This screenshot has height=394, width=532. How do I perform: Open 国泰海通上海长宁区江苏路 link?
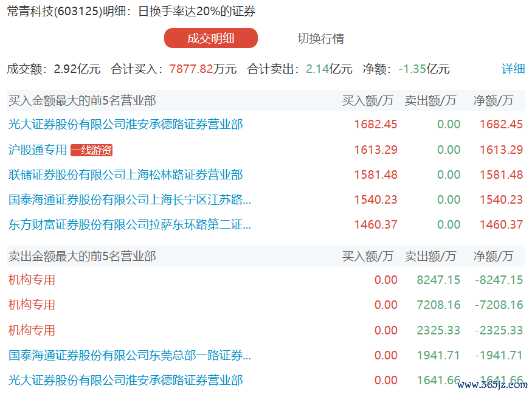tap(130, 199)
